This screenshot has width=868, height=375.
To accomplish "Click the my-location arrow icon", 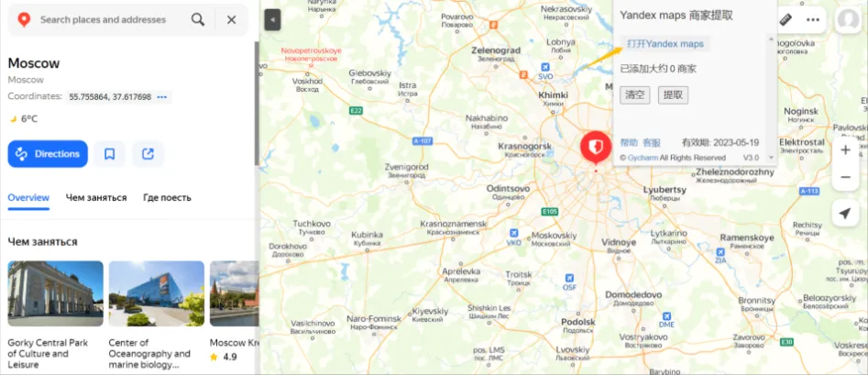I will tap(845, 214).
